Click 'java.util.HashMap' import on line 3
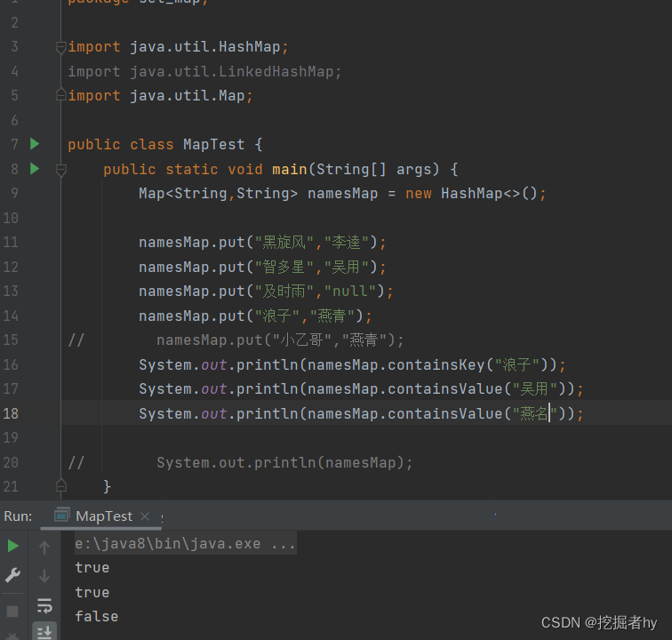The height and width of the screenshot is (640, 672). [204, 46]
